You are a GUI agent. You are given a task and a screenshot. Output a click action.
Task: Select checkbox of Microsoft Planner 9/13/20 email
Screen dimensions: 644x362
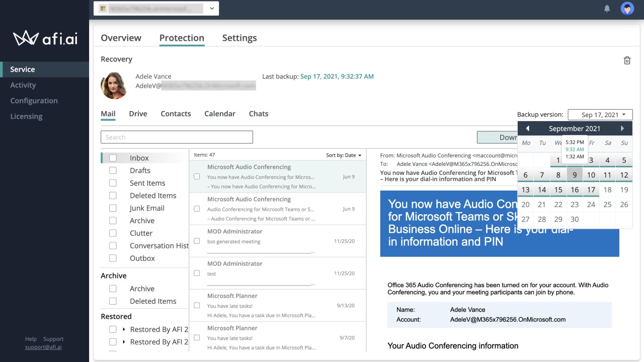197,305
